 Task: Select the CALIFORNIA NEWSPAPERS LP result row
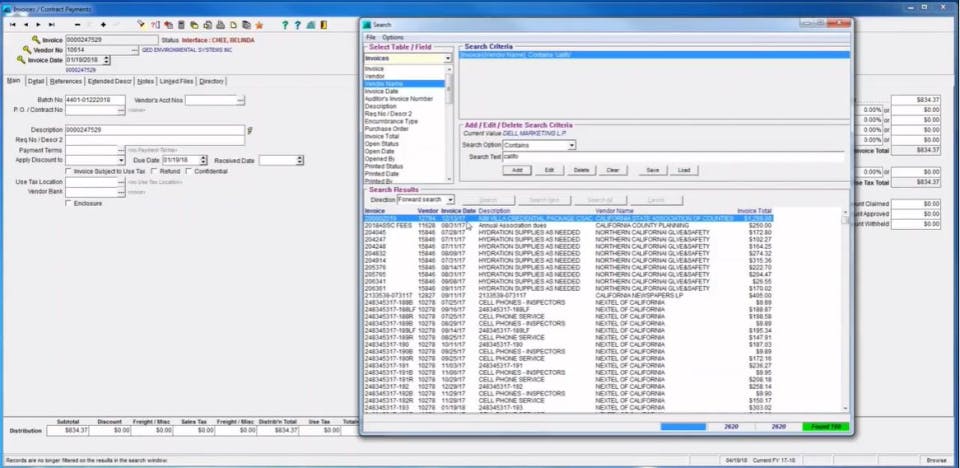[x=568, y=295]
